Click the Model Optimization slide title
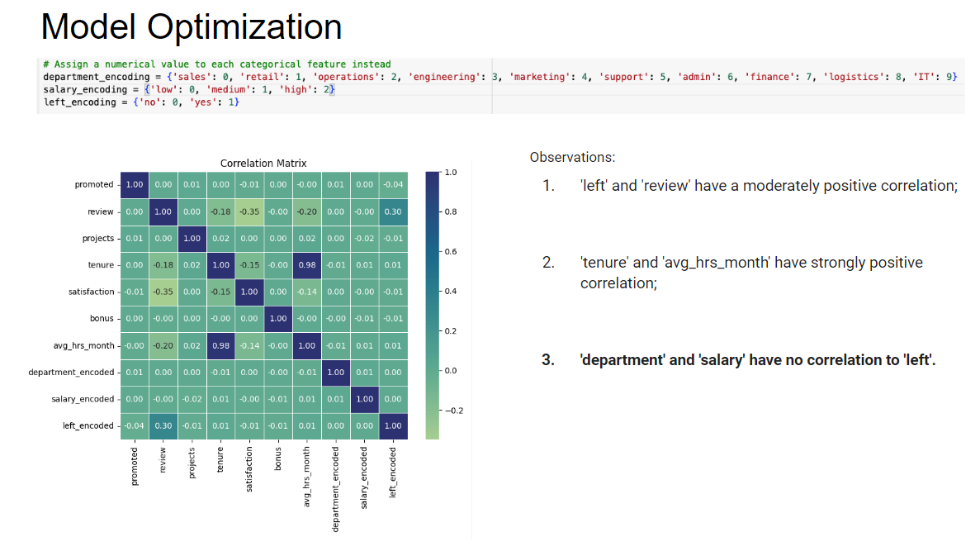980x551 pixels. (192, 27)
